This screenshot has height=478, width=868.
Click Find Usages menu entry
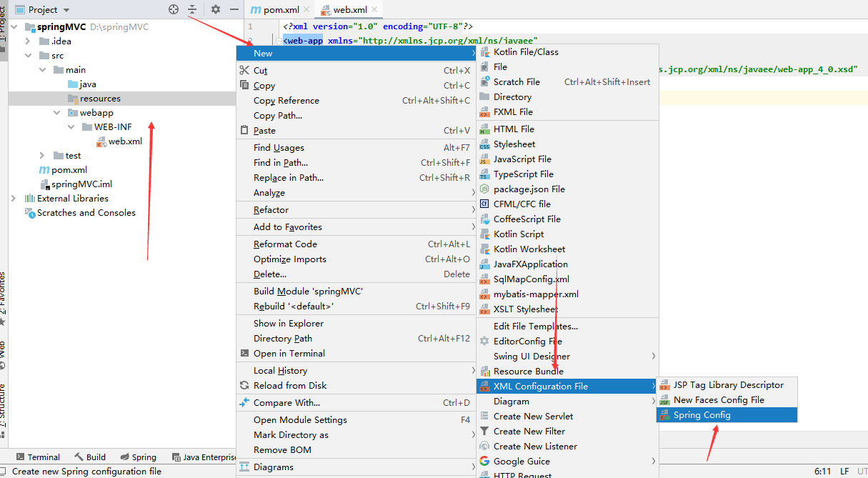coord(356,148)
